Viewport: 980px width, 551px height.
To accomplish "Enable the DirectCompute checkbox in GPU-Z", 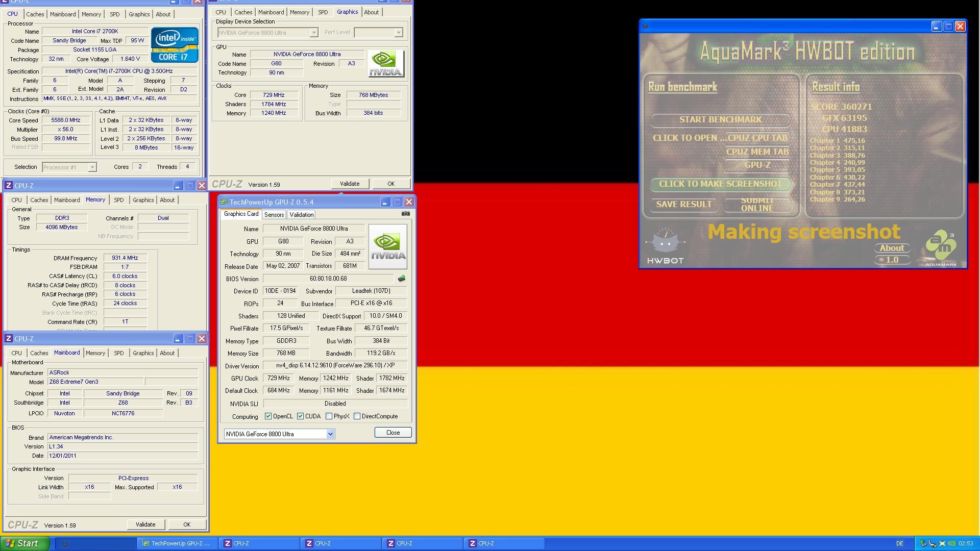I will 357,416.
